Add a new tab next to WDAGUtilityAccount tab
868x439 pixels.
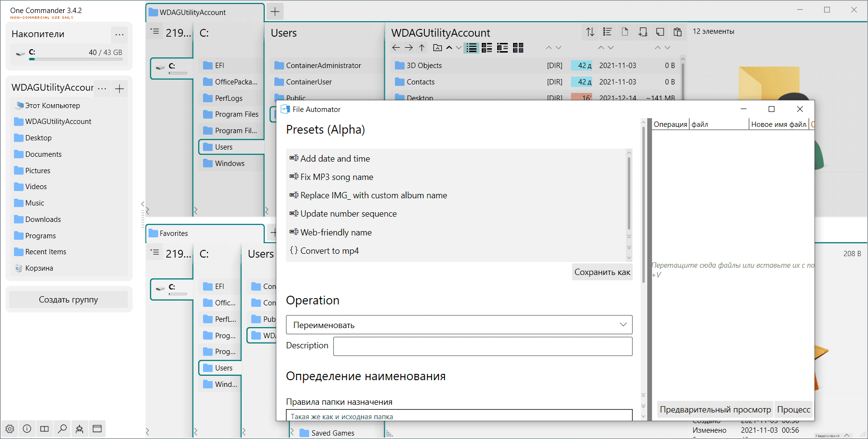275,12
